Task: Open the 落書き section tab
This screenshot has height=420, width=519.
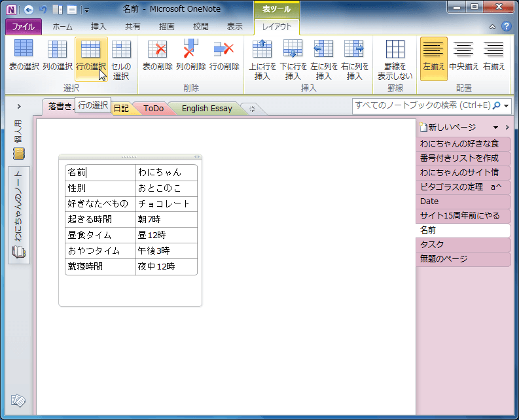Action: pyautogui.click(x=60, y=107)
